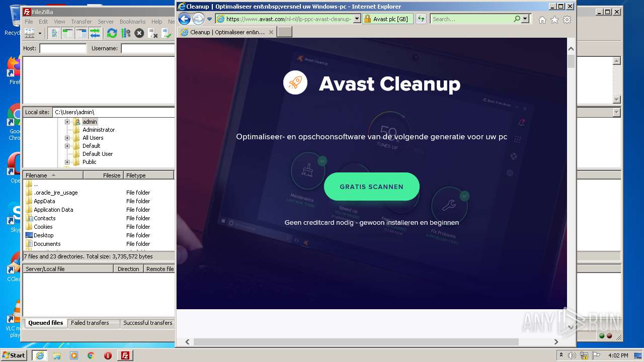This screenshot has width=644, height=362.
Task: Go back in Internet Explorer
Action: pyautogui.click(x=184, y=19)
